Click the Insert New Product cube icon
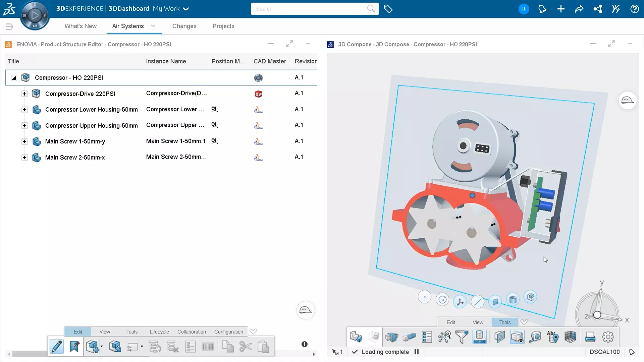The image size is (644, 362). (x=92, y=347)
